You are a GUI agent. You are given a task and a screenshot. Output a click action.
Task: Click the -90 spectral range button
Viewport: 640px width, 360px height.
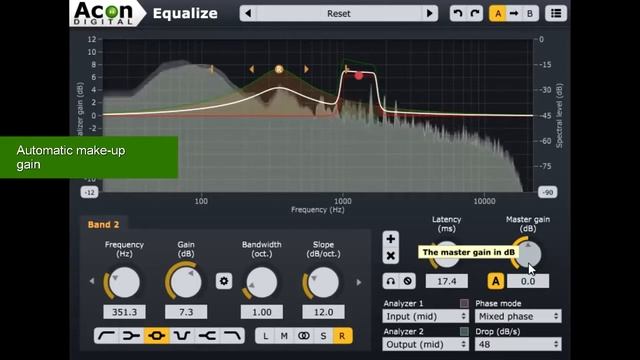pos(548,192)
